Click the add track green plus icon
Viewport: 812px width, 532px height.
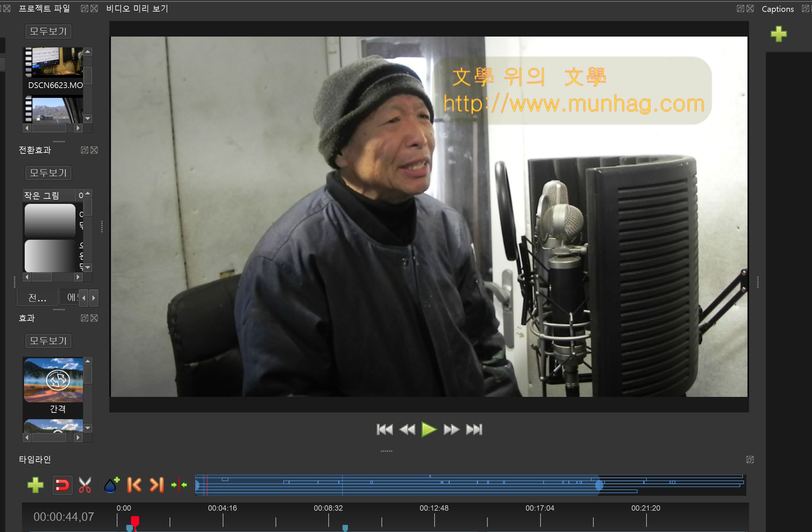(35, 485)
